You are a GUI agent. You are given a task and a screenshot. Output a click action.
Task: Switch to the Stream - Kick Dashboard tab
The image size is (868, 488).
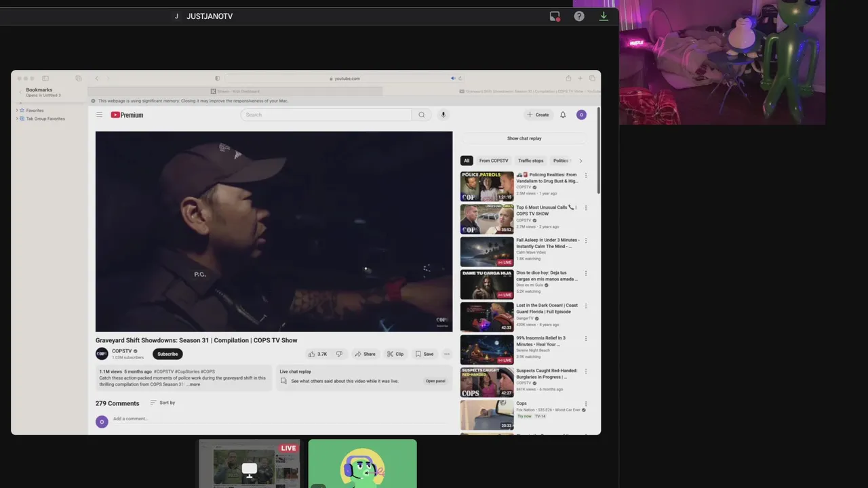[235, 91]
